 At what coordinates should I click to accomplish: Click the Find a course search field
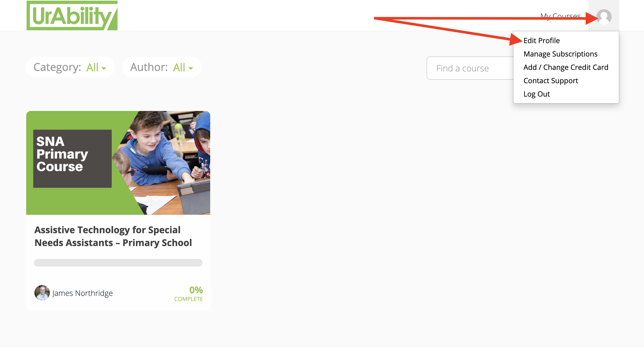point(470,68)
